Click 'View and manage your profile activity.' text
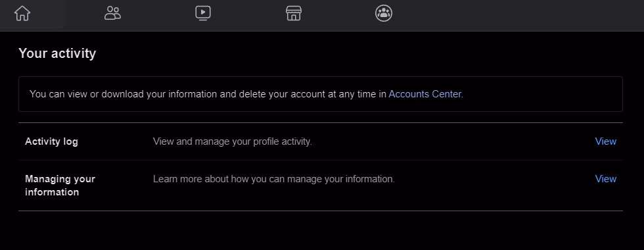The image size is (644, 250). [233, 141]
